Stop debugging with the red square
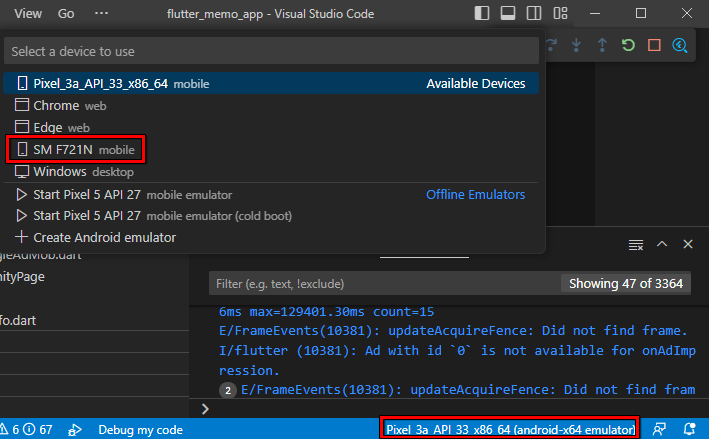The image size is (709, 440). pos(654,45)
